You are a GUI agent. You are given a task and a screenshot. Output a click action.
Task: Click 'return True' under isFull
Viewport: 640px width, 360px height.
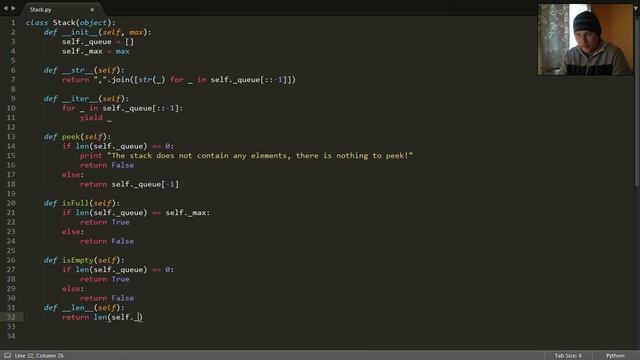click(105, 222)
